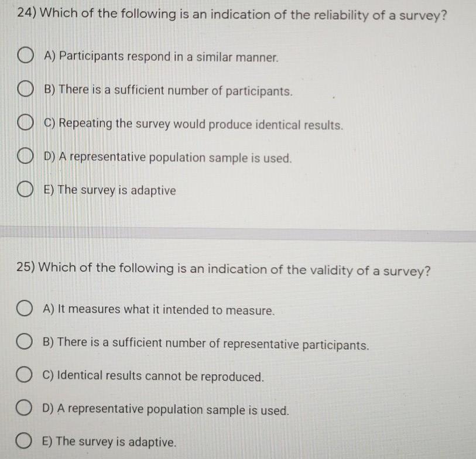Select answer A for question 24
Image resolution: width=476 pixels, height=459 pixels.
click(25, 56)
